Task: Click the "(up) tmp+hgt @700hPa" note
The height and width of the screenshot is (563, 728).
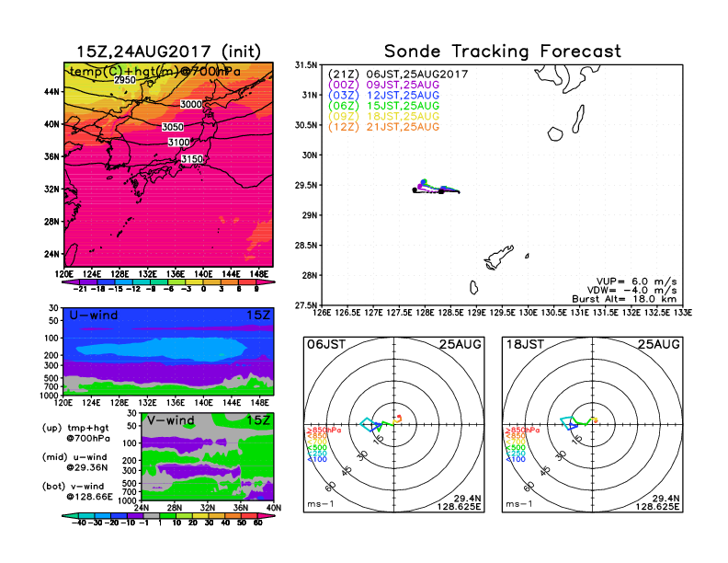Action: click(x=76, y=433)
